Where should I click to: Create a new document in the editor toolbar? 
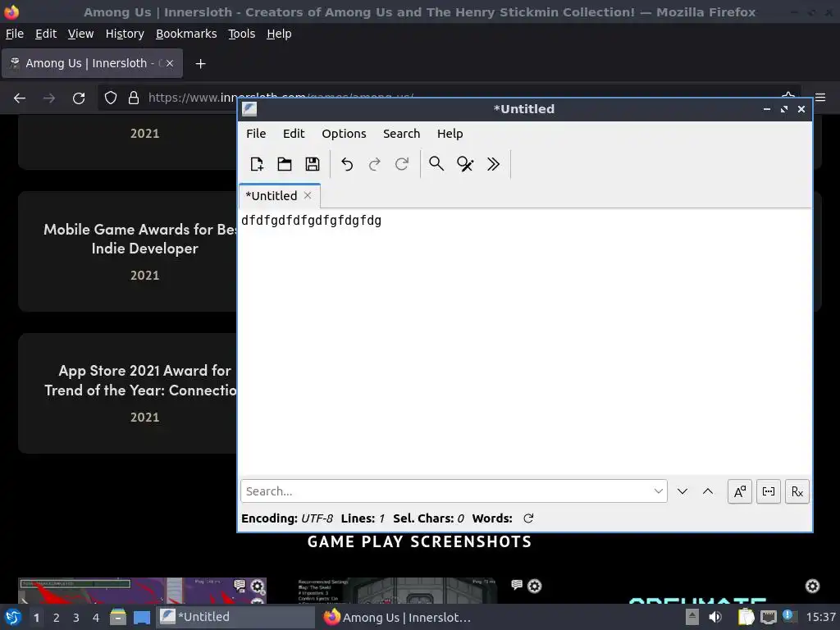(x=257, y=164)
